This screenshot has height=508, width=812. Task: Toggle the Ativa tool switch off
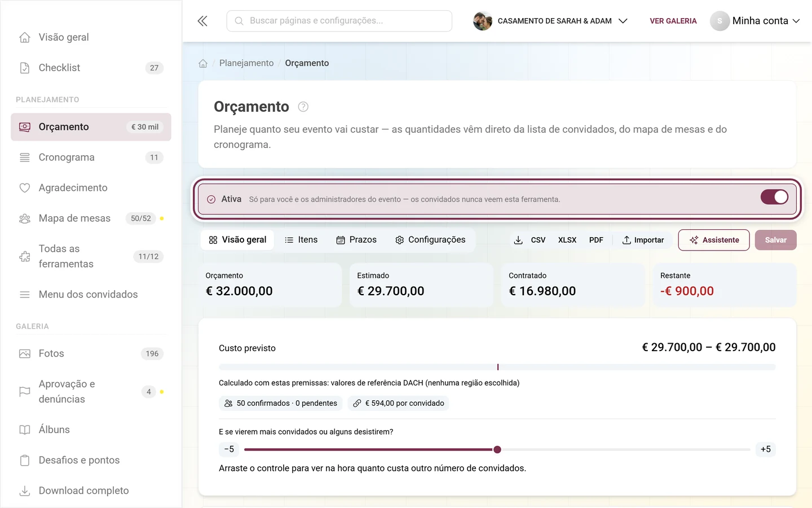coord(774,197)
